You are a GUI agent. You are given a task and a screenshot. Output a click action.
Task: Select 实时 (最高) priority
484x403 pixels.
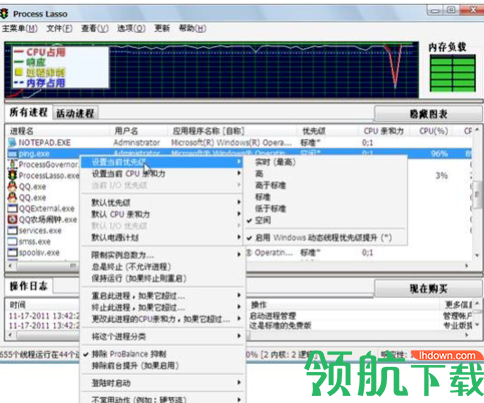point(275,162)
